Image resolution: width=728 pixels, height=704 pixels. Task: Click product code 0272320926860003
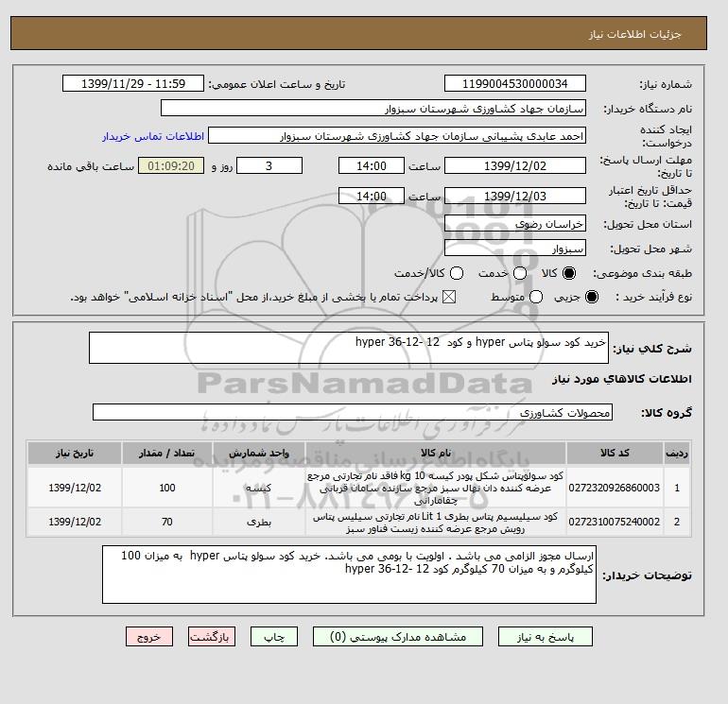pos(615,488)
